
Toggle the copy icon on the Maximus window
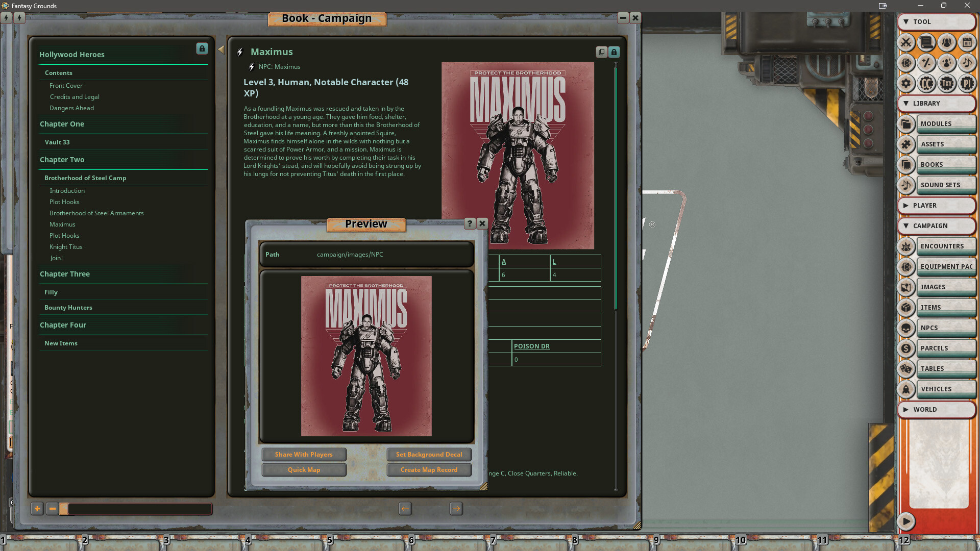coord(601,52)
